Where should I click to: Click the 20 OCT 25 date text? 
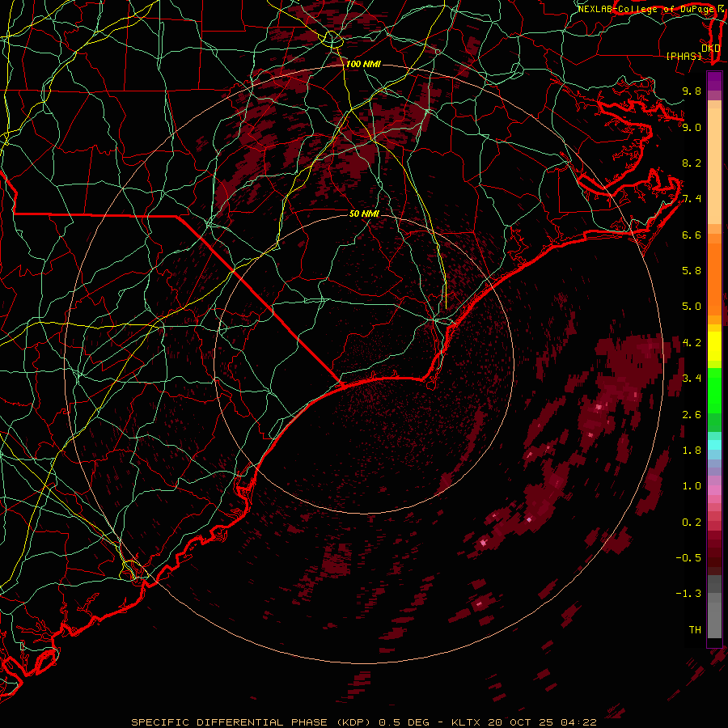(518, 722)
